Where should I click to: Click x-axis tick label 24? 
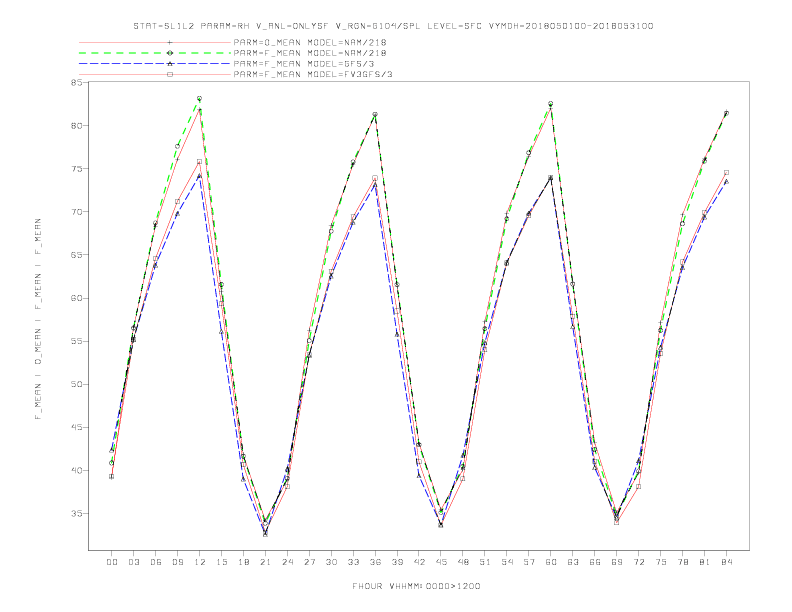coord(287,562)
